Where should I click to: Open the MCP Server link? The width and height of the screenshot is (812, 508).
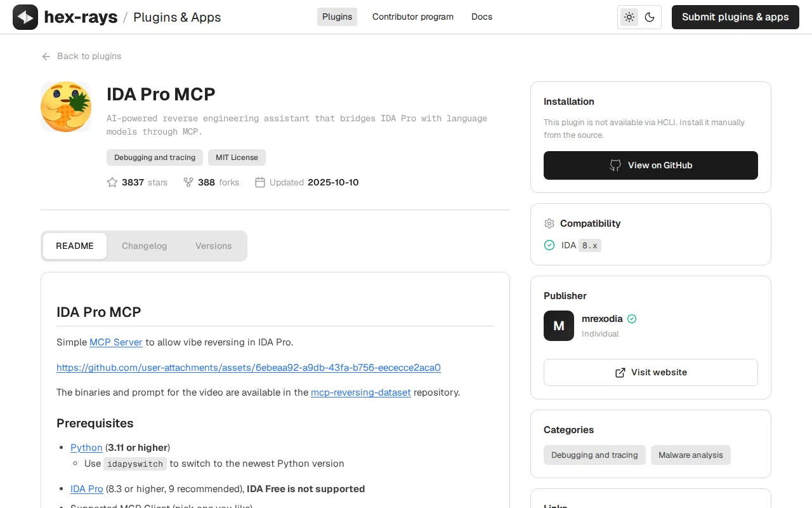(116, 342)
